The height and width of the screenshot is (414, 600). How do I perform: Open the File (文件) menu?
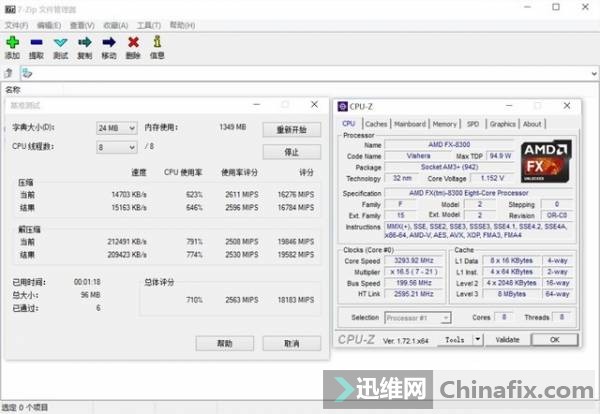(x=16, y=25)
